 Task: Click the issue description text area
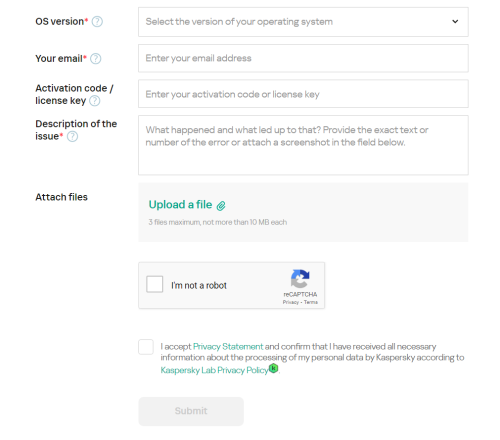click(x=303, y=145)
